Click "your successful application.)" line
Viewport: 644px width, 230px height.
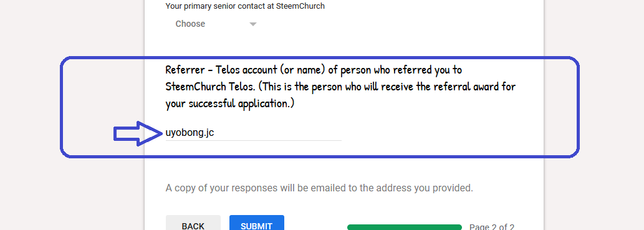[x=230, y=103]
